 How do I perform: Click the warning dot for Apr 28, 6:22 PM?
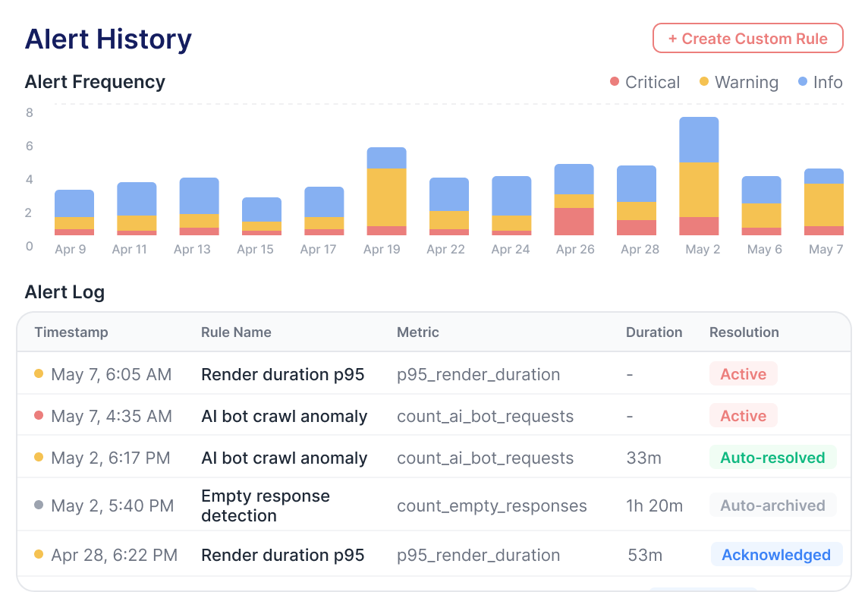pos(39,554)
